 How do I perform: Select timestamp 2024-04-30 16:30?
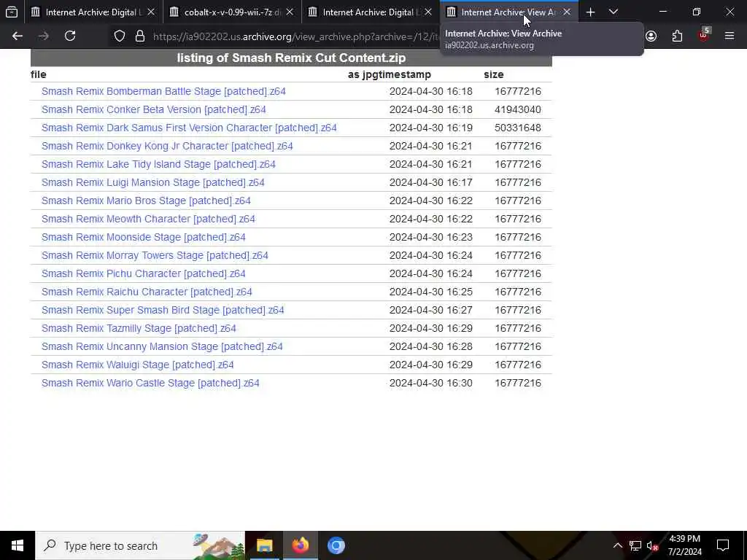coord(430,383)
